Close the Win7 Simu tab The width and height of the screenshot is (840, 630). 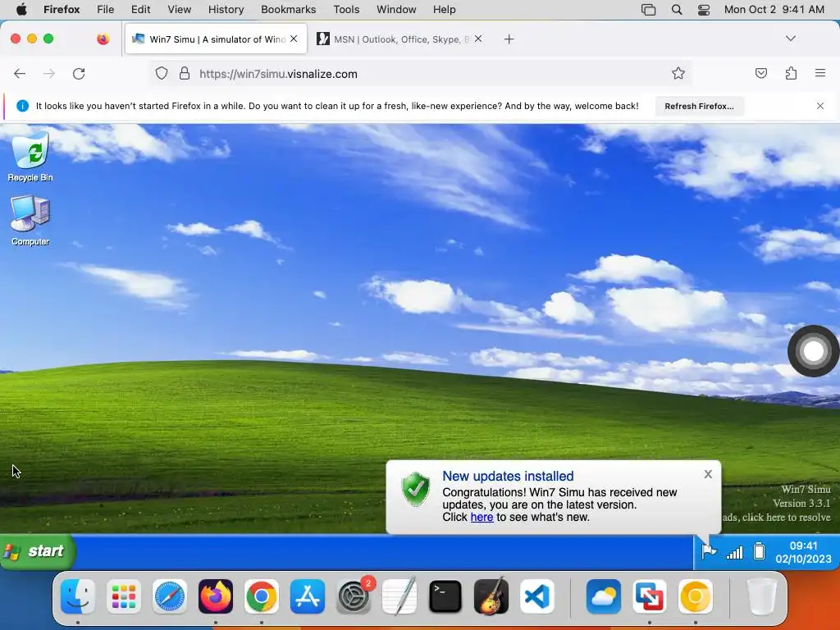294,39
